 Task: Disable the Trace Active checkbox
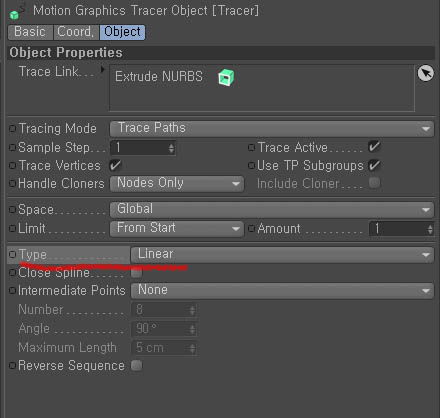[x=374, y=147]
